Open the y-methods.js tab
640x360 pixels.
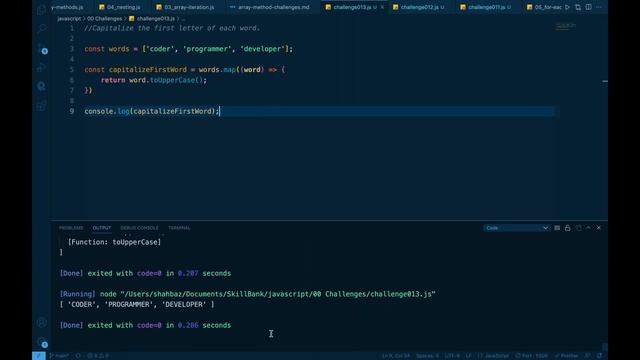[67, 7]
